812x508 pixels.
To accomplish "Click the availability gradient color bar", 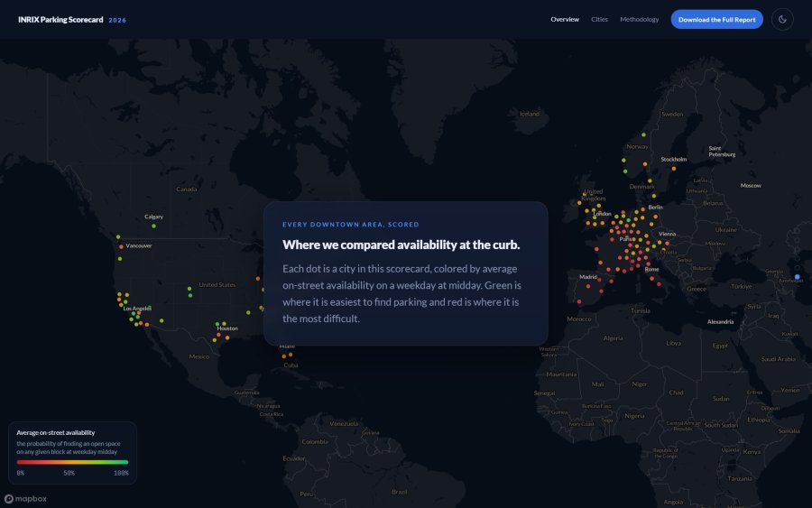I will [x=72, y=462].
